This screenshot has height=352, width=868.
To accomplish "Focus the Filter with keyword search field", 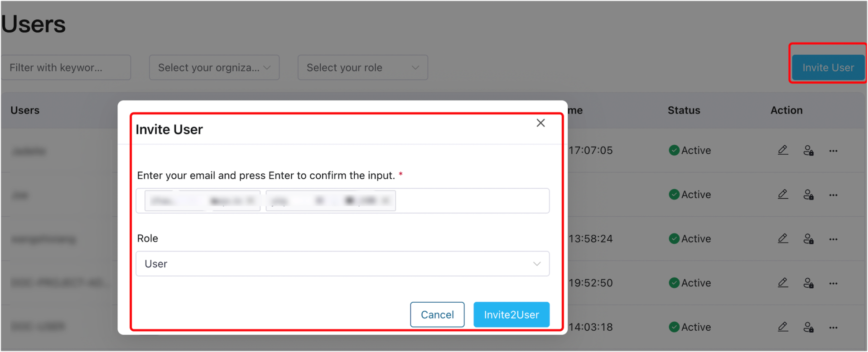I will (66, 67).
